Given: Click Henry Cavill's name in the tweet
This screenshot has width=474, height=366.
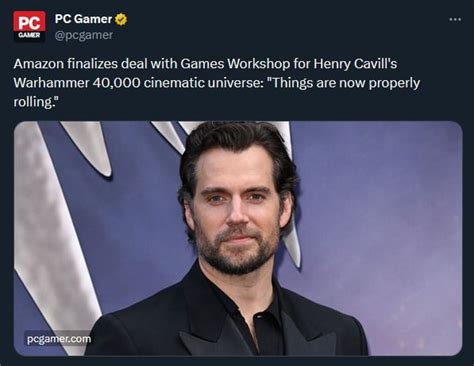Looking at the screenshot, I should coord(355,63).
